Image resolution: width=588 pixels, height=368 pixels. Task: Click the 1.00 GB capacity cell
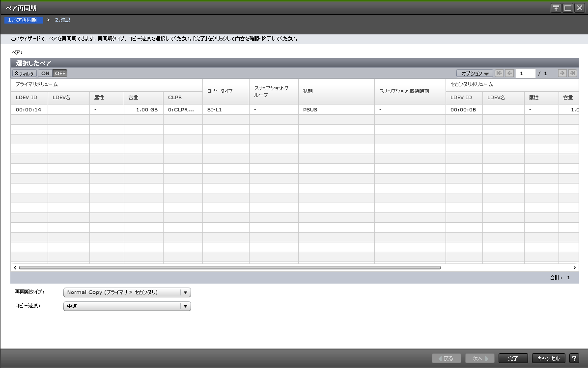[143, 109]
